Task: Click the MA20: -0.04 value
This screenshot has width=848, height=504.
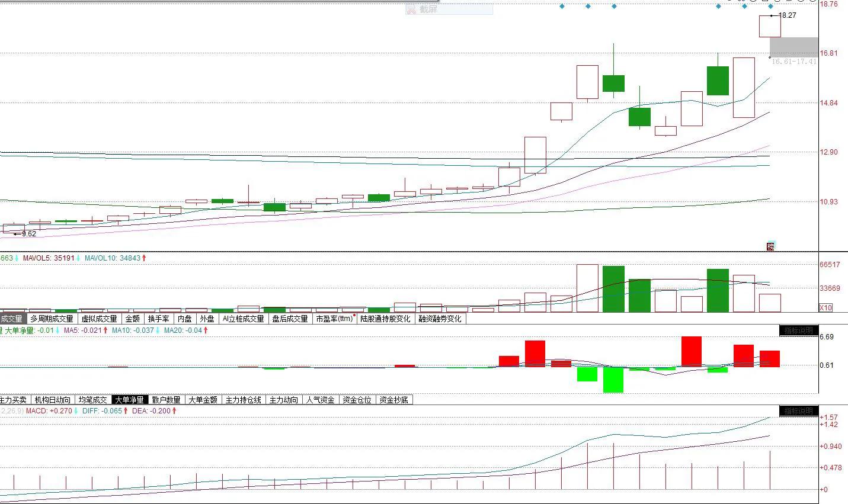Action: click(x=183, y=330)
